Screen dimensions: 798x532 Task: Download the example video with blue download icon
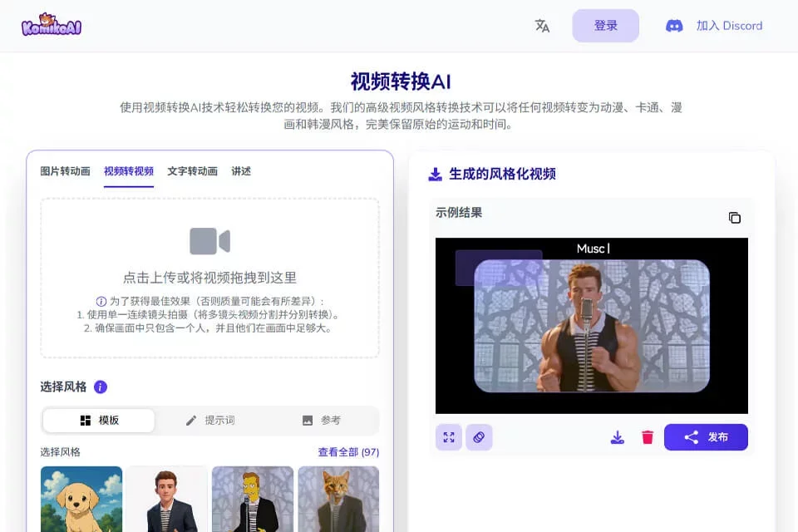tap(618, 437)
